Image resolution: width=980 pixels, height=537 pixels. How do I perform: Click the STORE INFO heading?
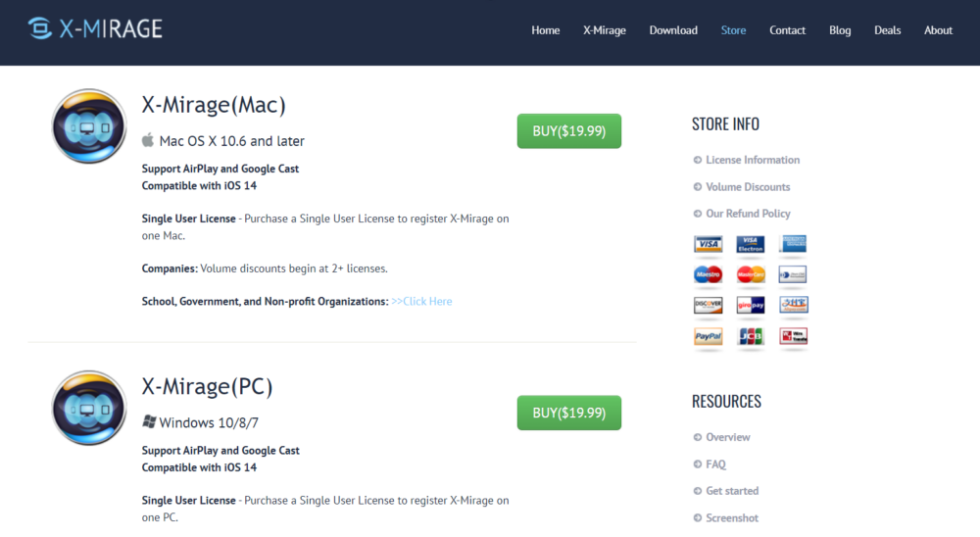point(725,123)
